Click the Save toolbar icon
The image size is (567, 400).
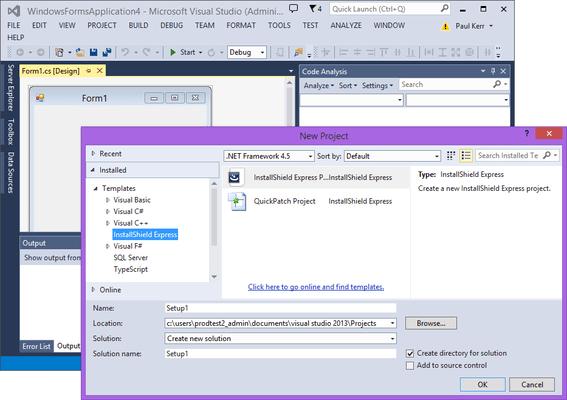click(94, 53)
